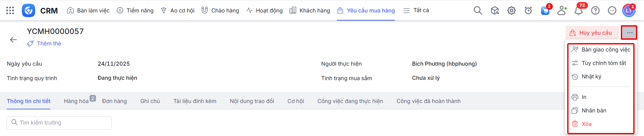Open the Tài liệu đính kèm tab
Viewport: 644px width, 136px height.
point(195,101)
